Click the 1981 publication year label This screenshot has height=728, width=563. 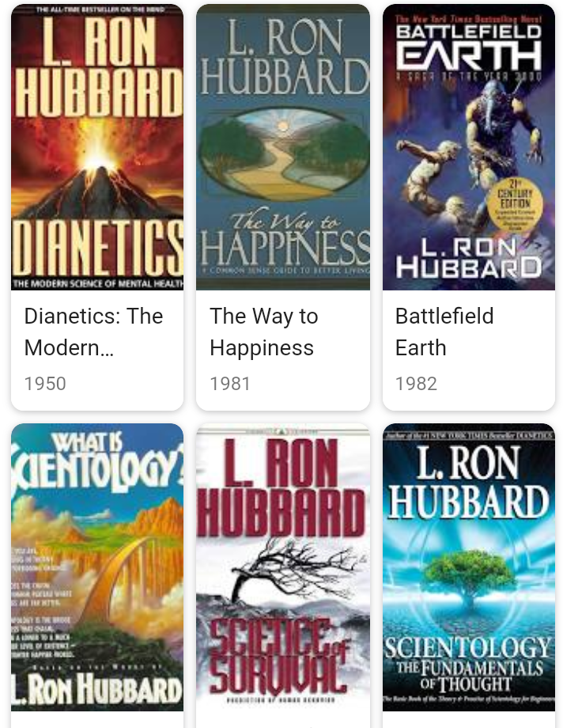(x=230, y=384)
